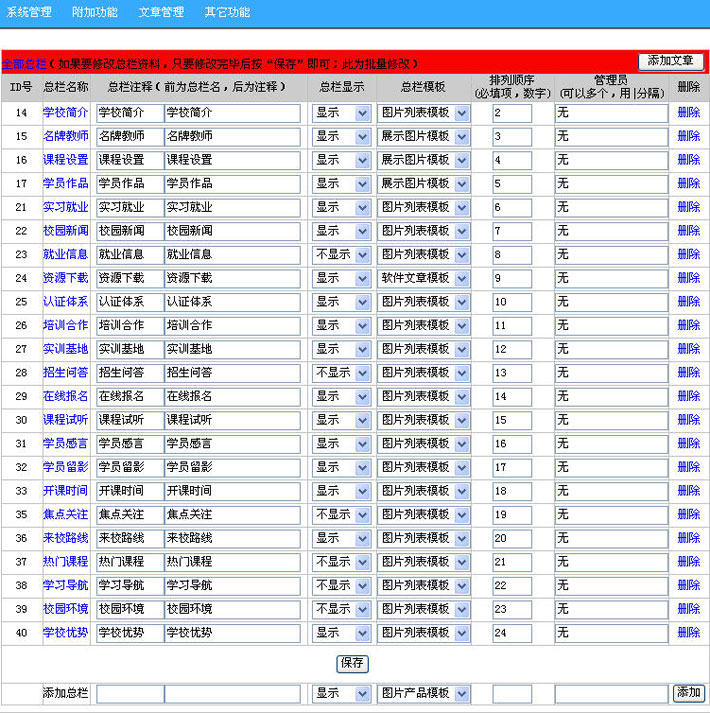Viewport: 710px width, 713px height.
Task: Open the 文章管理 menu
Action: coord(161,12)
